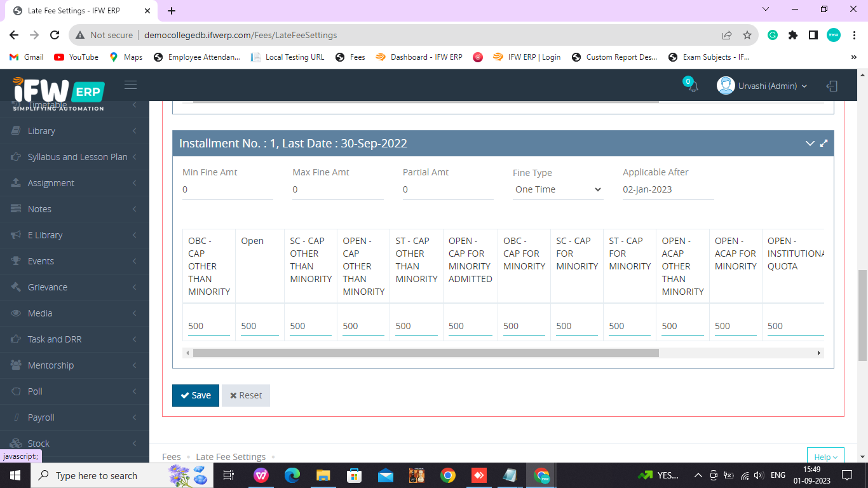Click the Events trophy icon in the sidebar
868x488 pixels.
[x=17, y=261]
